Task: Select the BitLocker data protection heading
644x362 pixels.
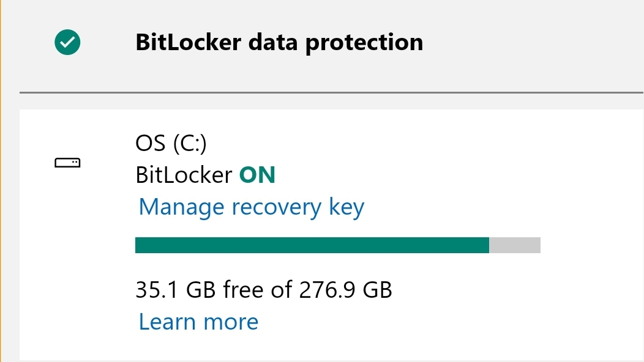Action: pos(279,42)
